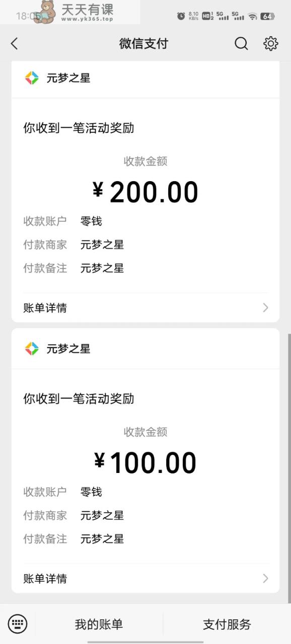Open 账单详情 link in the first card
The height and width of the screenshot is (644, 291).
(x=45, y=308)
